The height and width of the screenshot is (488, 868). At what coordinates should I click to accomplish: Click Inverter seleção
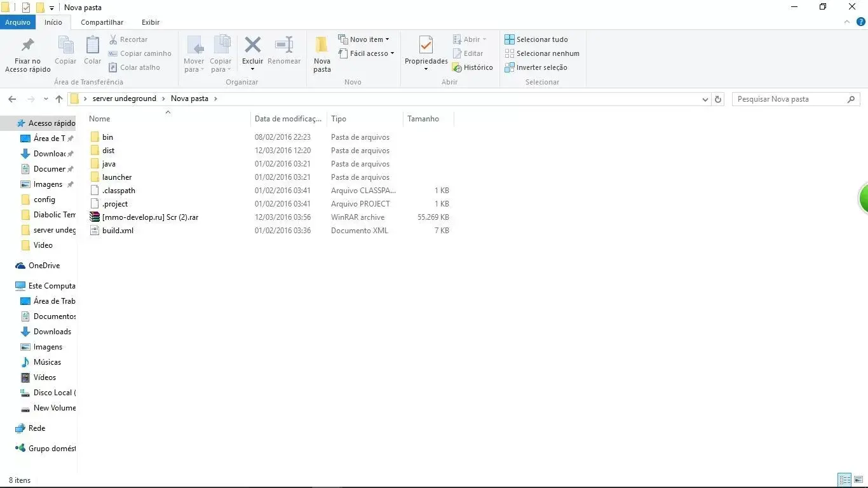point(536,67)
